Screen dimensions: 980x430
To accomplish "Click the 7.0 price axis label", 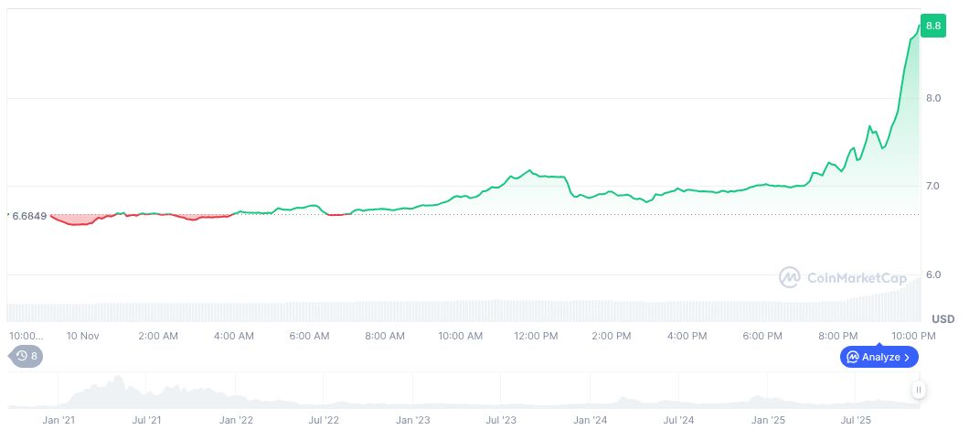I will 933,187.
